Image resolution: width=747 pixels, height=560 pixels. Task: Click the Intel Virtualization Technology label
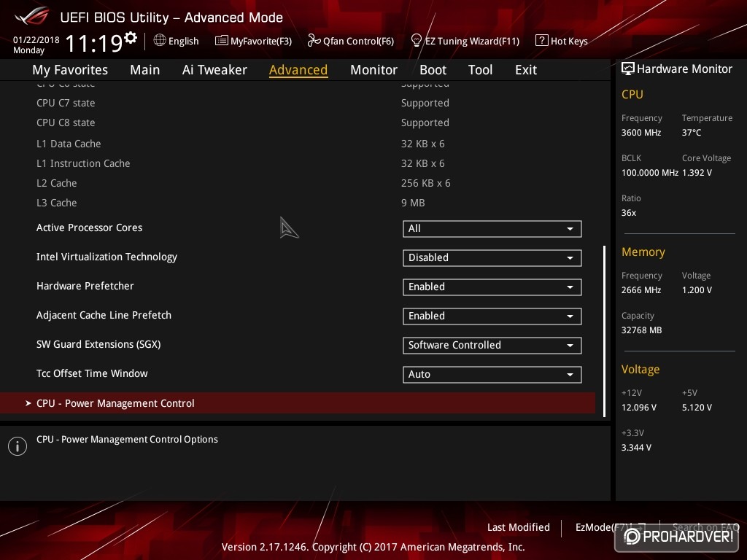[x=107, y=257]
